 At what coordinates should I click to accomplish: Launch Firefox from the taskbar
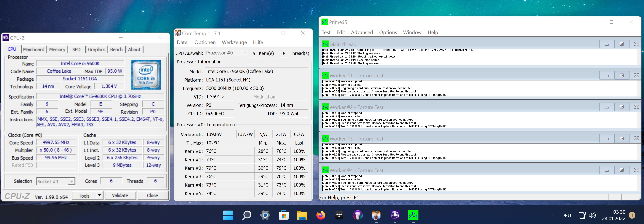(321, 215)
